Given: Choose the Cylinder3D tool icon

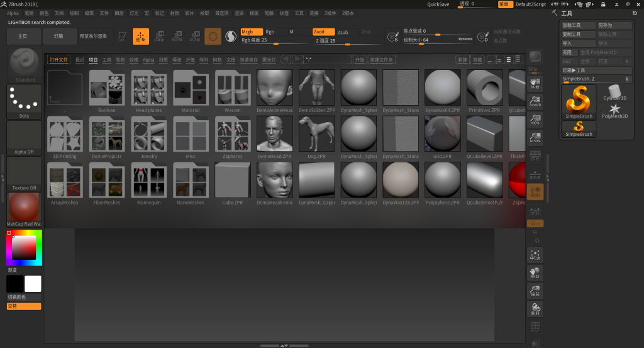Looking at the screenshot, I should point(614,92).
